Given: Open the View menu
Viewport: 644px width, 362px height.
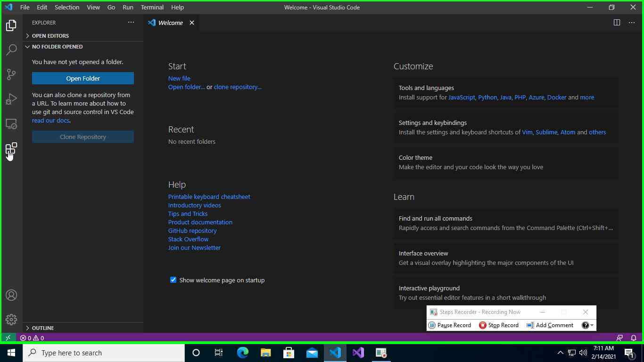Looking at the screenshot, I should click(93, 7).
